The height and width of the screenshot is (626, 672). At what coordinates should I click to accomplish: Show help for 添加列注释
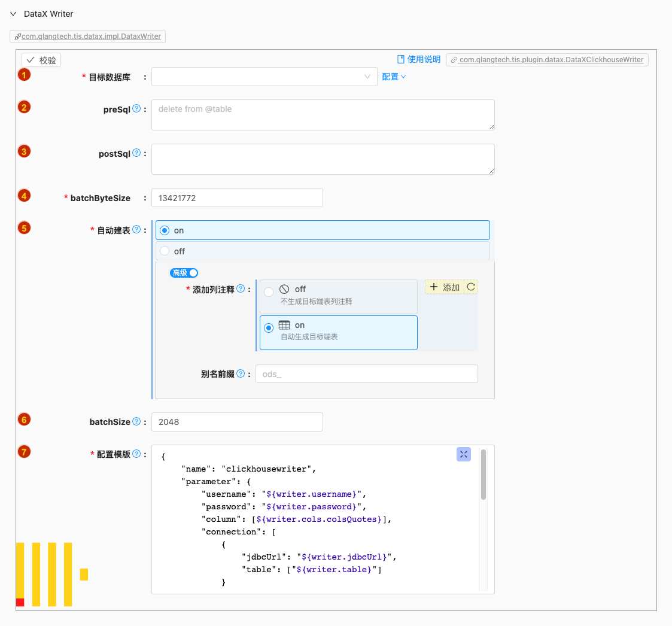[x=241, y=288]
